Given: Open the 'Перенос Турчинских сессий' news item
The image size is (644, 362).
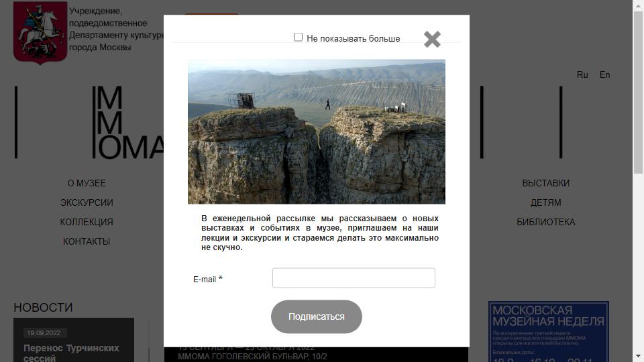Looking at the screenshot, I should 72,353.
